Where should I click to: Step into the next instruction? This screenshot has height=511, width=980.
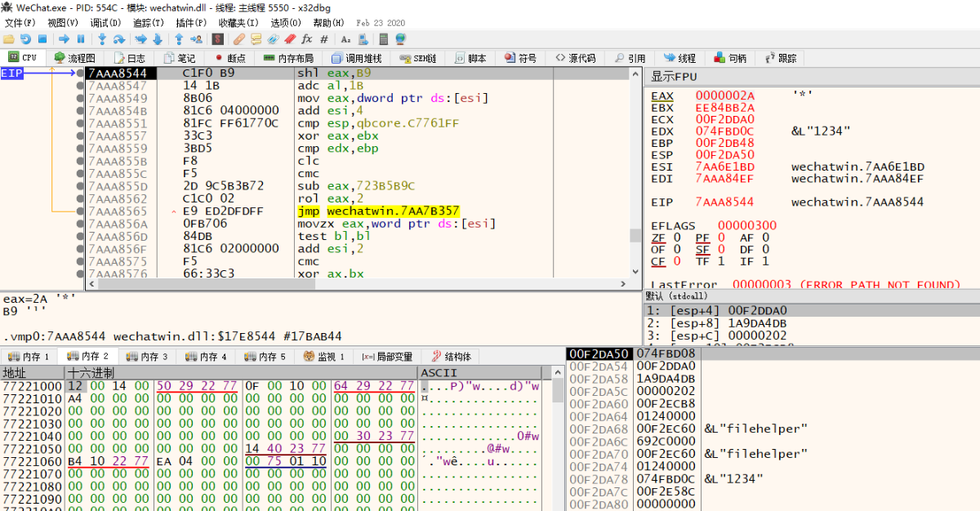(102, 39)
